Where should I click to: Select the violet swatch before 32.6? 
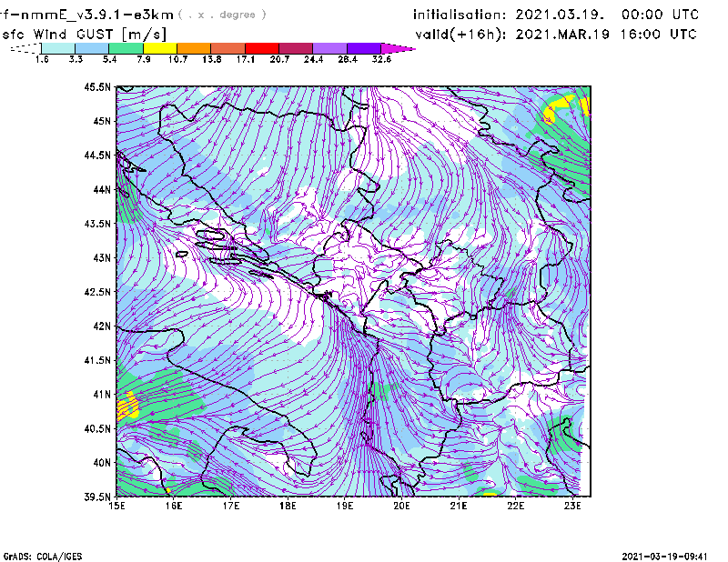point(364,48)
